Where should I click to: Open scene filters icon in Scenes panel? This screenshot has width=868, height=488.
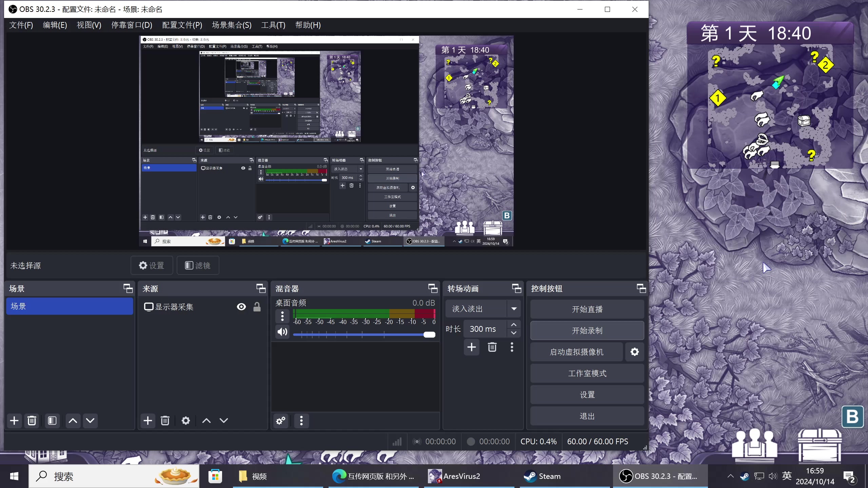pyautogui.click(x=52, y=421)
